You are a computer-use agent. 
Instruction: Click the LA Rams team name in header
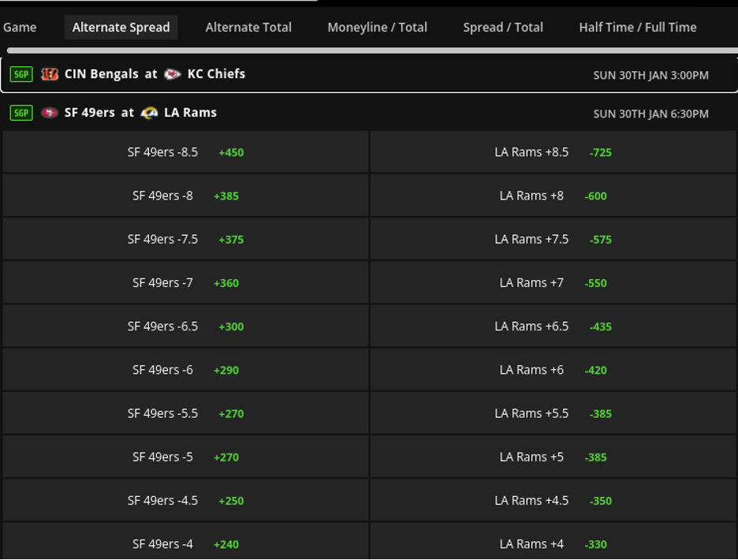tap(190, 113)
